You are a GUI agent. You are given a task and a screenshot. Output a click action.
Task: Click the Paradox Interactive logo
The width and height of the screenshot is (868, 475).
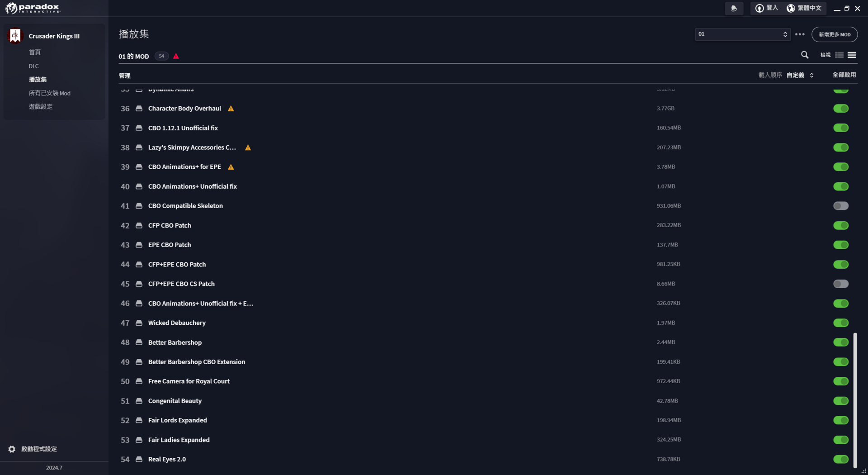[x=33, y=8]
